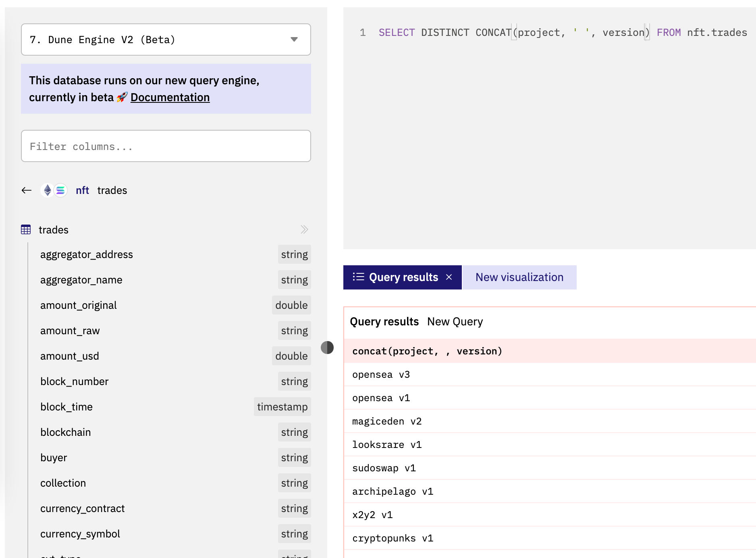Select the aggregator_address column
Screen dimensions: 756x558
87,254
